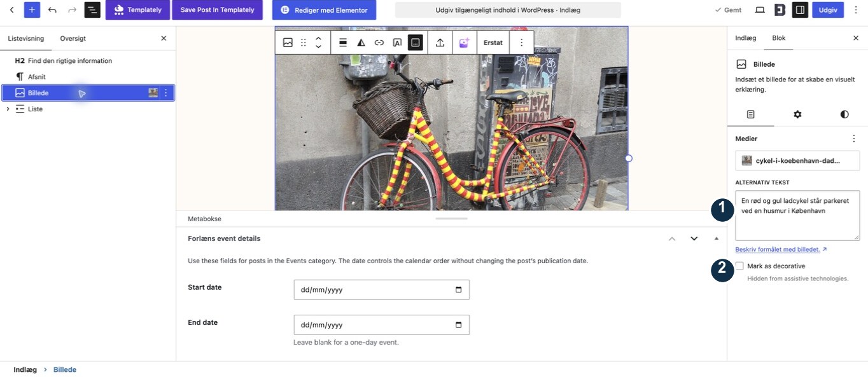Close the list view panel

click(x=164, y=38)
